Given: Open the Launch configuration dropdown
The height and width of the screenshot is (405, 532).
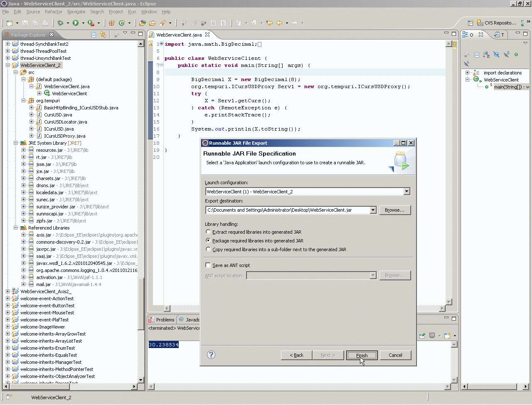Looking at the screenshot, I should pos(406,192).
